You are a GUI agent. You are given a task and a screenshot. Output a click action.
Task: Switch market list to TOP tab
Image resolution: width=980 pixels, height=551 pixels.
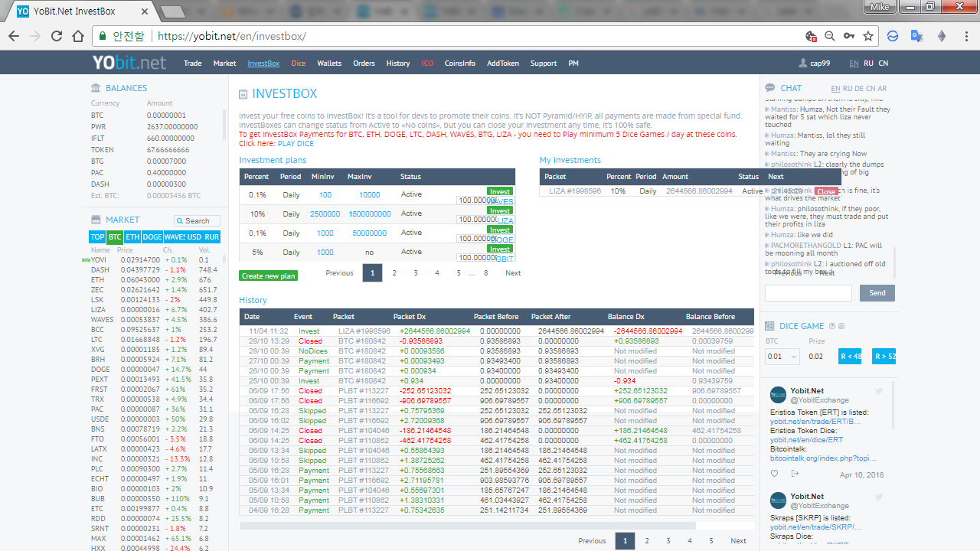[x=97, y=237]
